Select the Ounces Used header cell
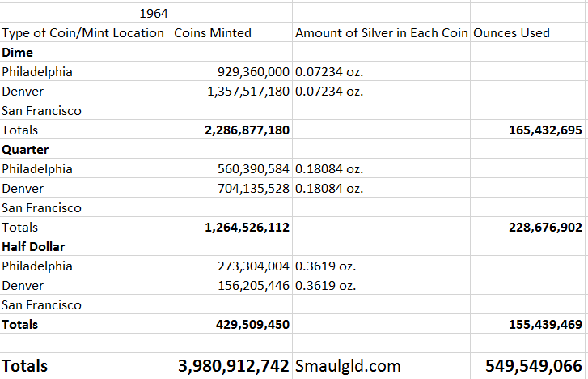The height and width of the screenshot is (379, 588). click(x=511, y=33)
